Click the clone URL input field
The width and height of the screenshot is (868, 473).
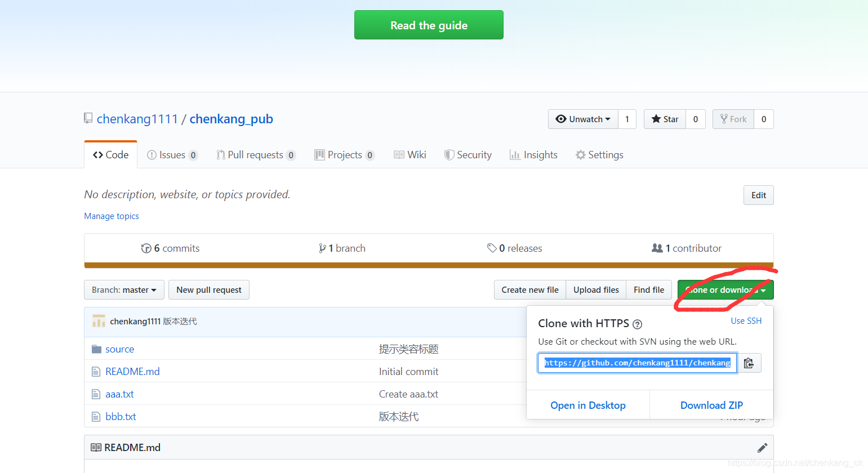pyautogui.click(x=637, y=363)
